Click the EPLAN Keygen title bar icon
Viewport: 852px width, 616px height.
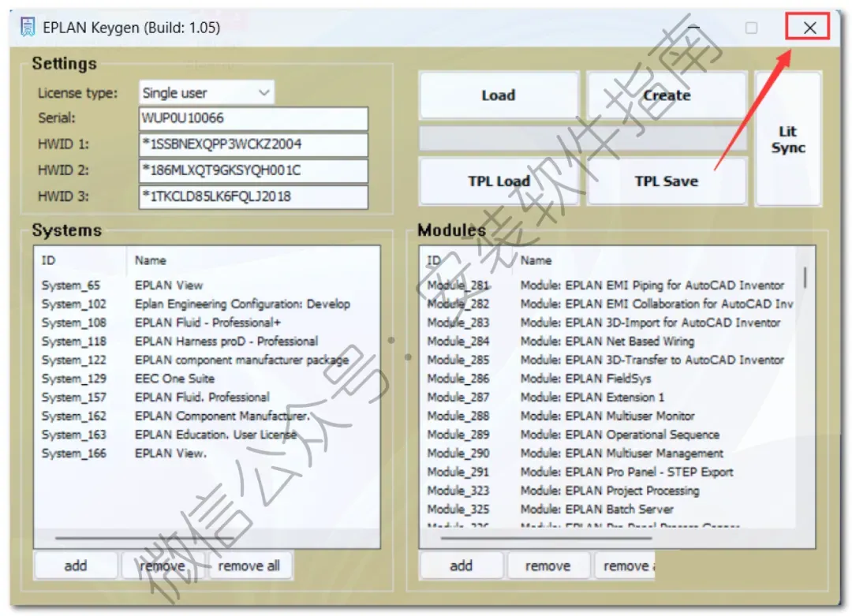click(x=27, y=27)
